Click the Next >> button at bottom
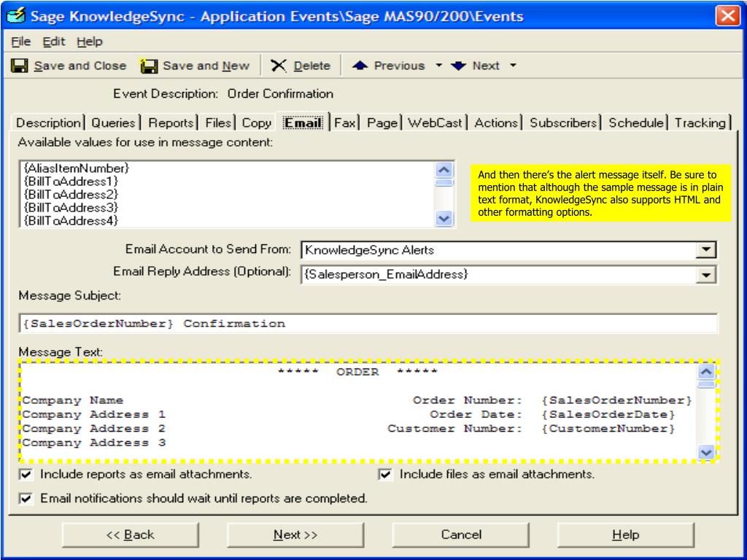Image resolution: width=747 pixels, height=560 pixels. pos(295,534)
